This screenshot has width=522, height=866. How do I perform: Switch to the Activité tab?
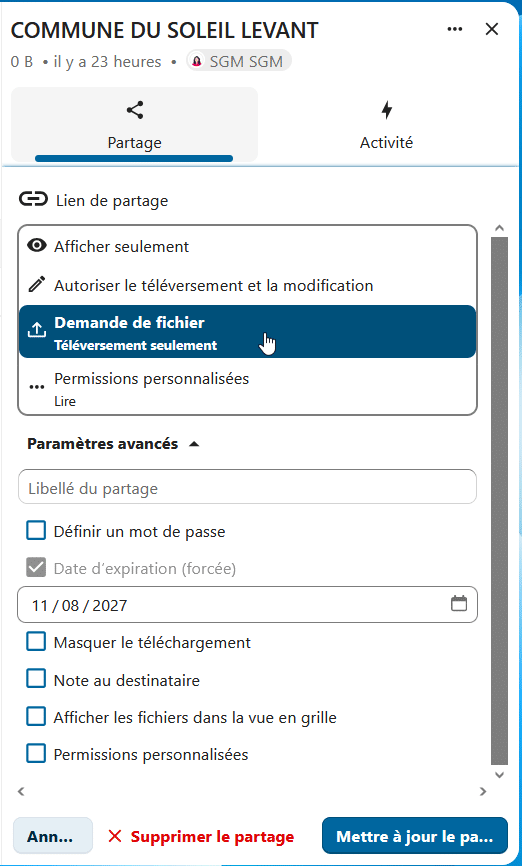pyautogui.click(x=387, y=124)
